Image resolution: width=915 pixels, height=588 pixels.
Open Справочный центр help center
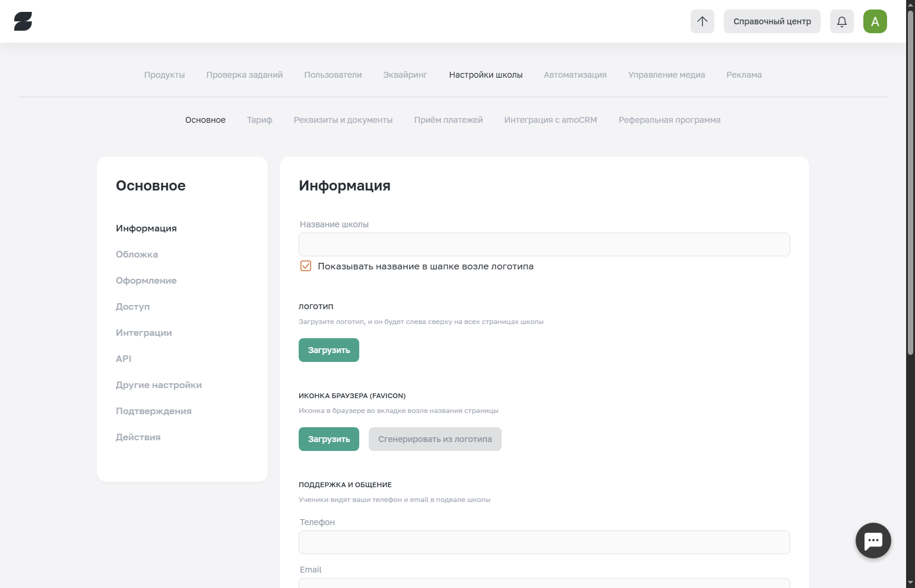772,21
